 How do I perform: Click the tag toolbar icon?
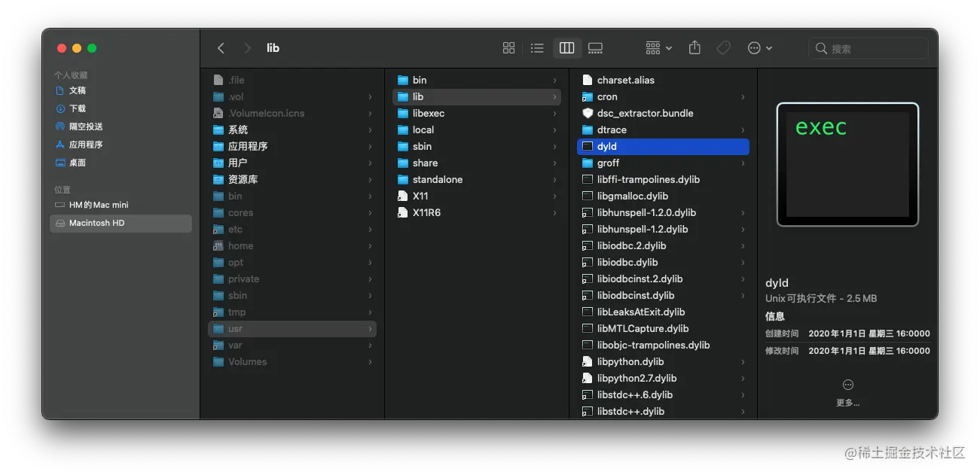[723, 48]
